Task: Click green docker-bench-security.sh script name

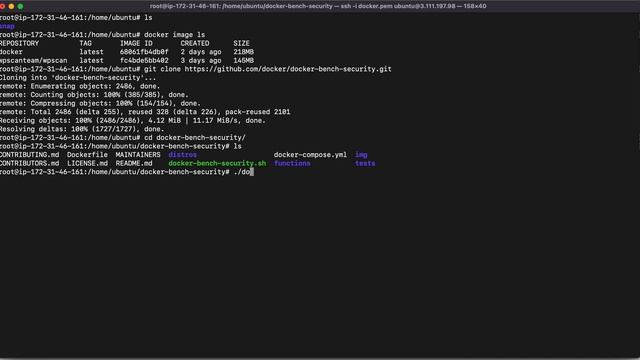Action: 217,163
